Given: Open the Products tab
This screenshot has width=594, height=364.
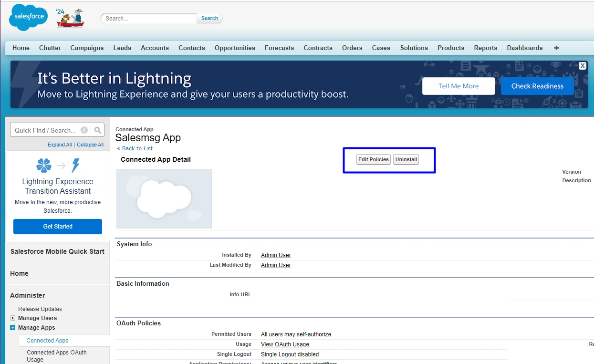Looking at the screenshot, I should (x=451, y=48).
